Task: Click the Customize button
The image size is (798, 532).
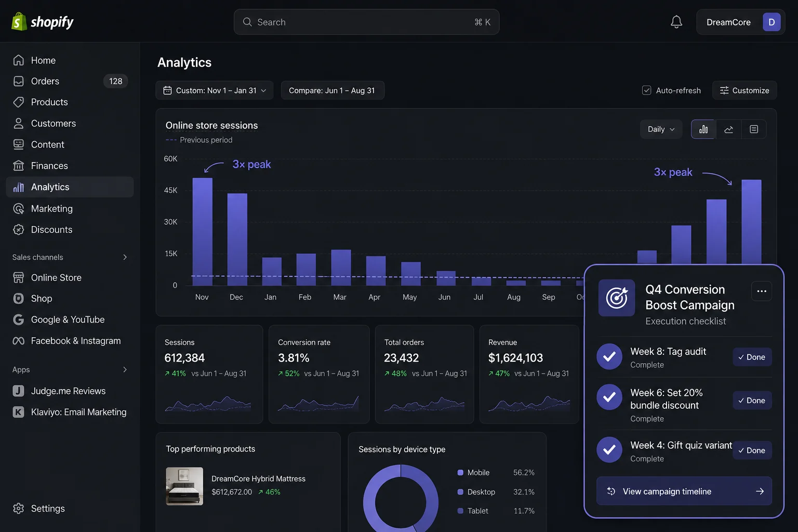Action: tap(744, 90)
